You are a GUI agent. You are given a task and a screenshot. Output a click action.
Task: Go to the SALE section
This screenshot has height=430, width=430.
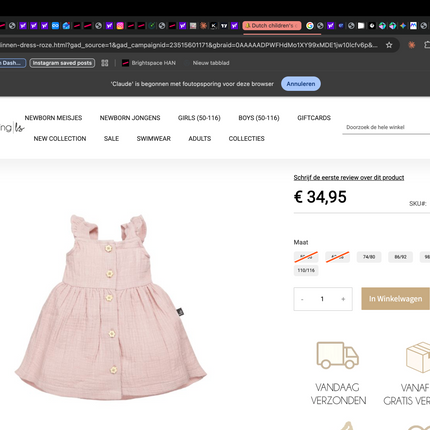(x=111, y=139)
